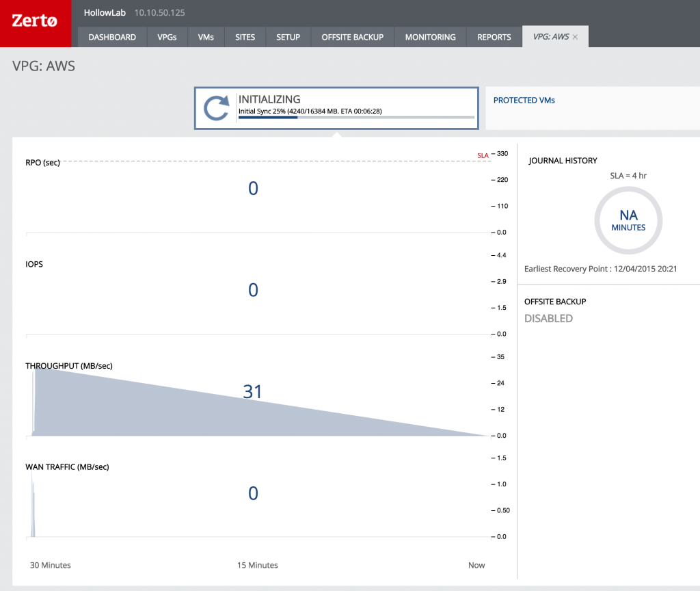Screen dimensions: 700x591
Task: Switch to the VPGs tab
Action: point(167,37)
